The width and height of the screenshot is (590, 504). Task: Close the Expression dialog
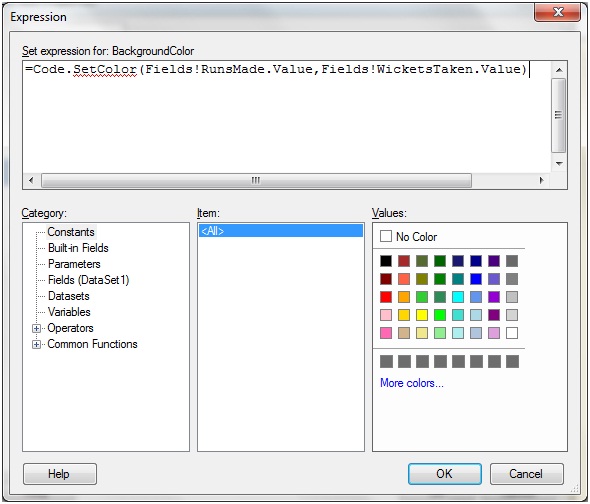(557, 12)
